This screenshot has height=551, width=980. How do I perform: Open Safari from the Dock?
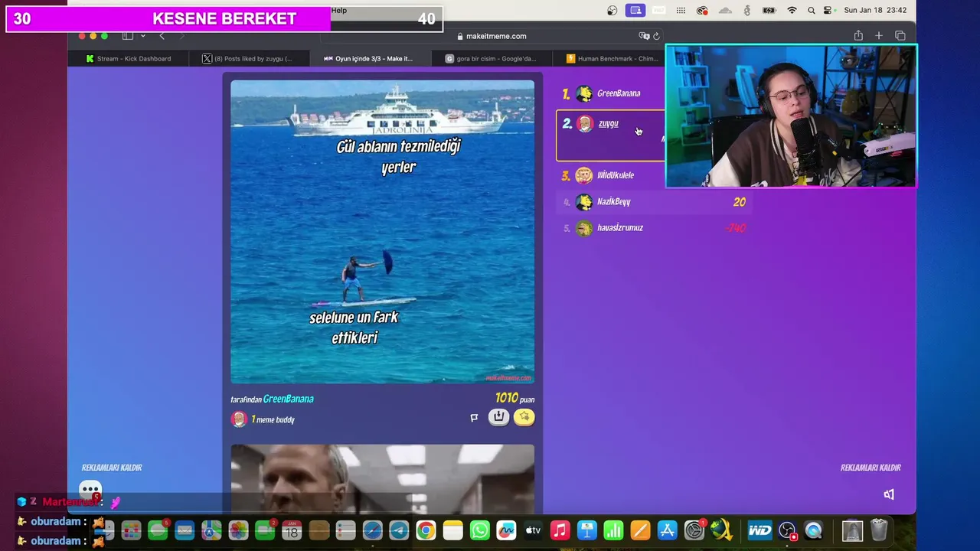(373, 530)
